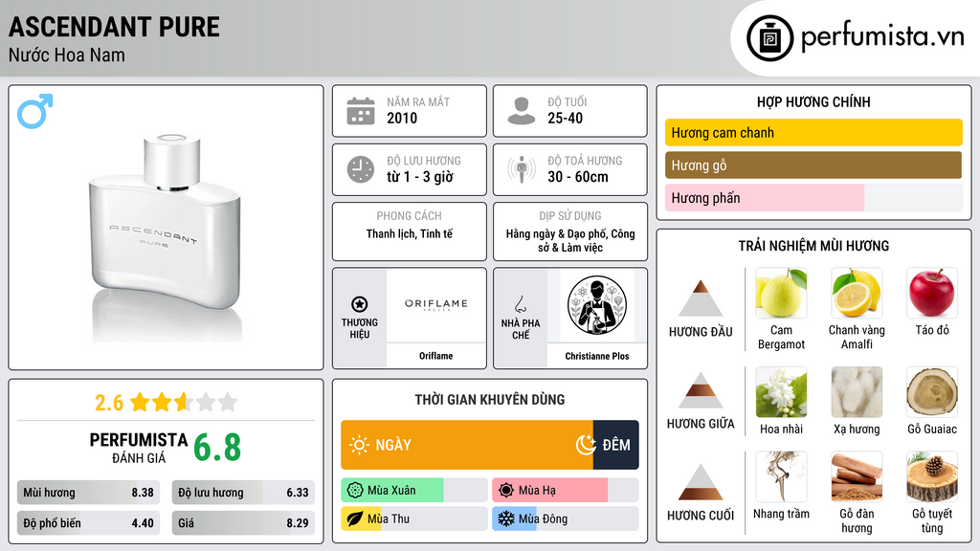980x551 pixels.
Task: Click the 2.6 star rating stars
Action: [x=184, y=403]
